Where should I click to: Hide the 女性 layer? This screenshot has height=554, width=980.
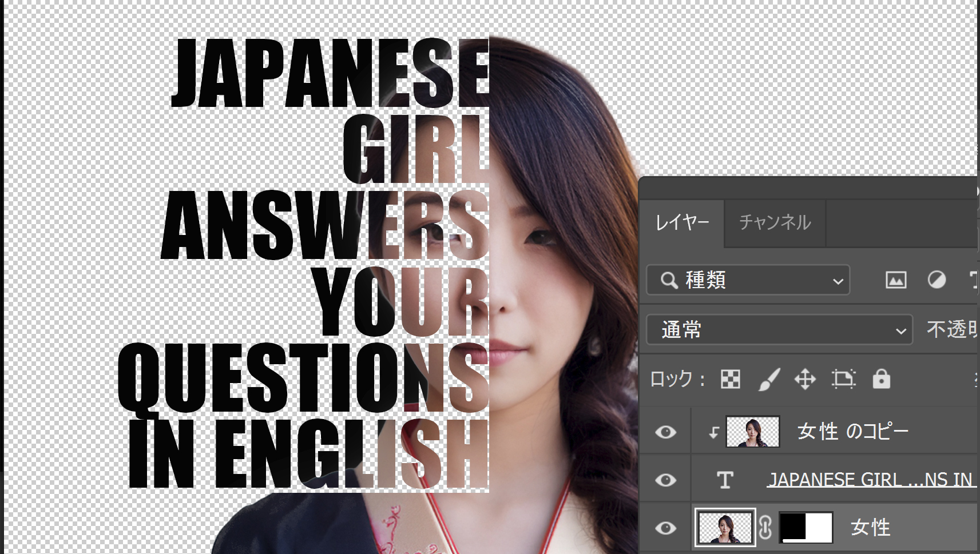(x=665, y=528)
